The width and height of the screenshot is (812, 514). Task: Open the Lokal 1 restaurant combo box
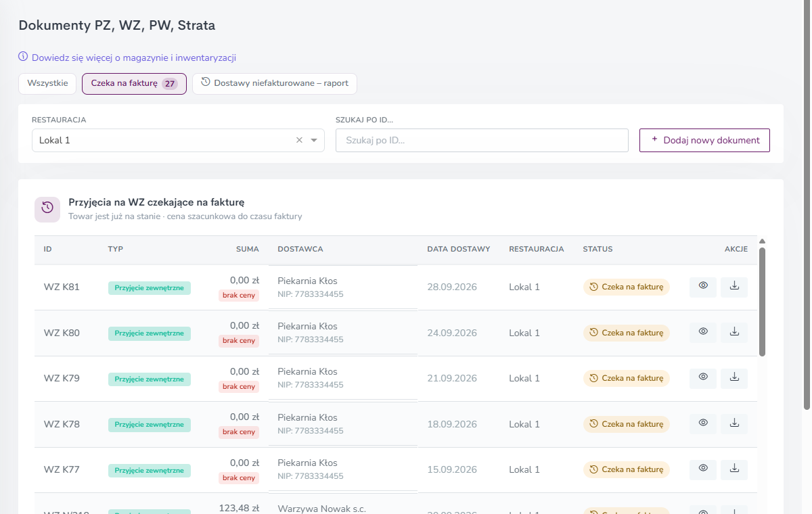(178, 141)
